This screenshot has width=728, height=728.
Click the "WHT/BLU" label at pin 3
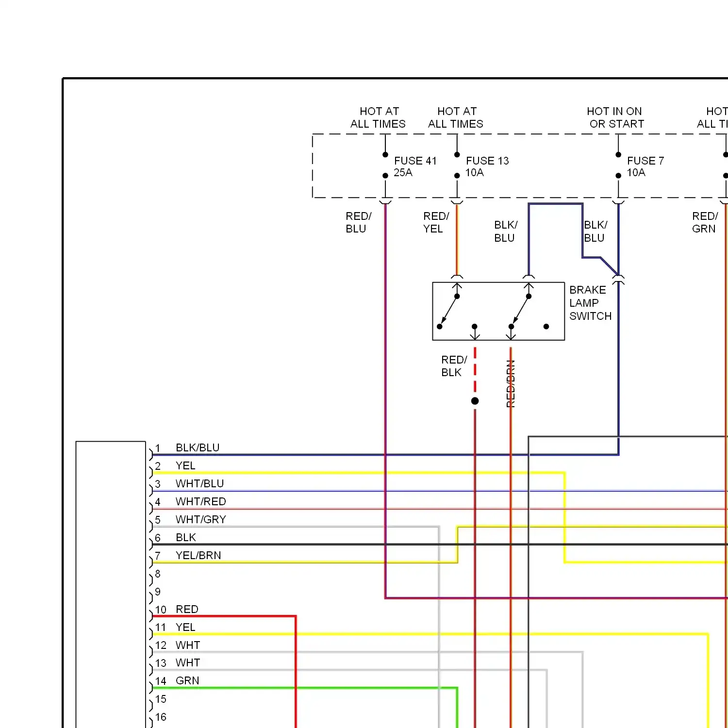tap(199, 483)
